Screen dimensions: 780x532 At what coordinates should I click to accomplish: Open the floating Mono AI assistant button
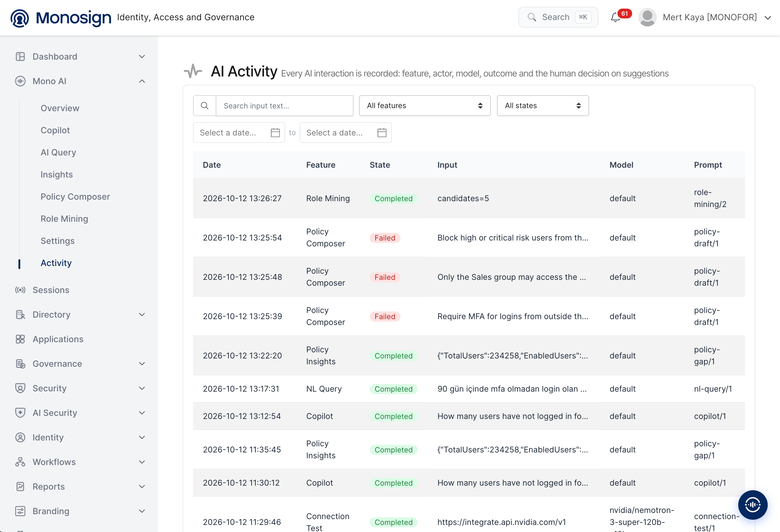click(752, 504)
